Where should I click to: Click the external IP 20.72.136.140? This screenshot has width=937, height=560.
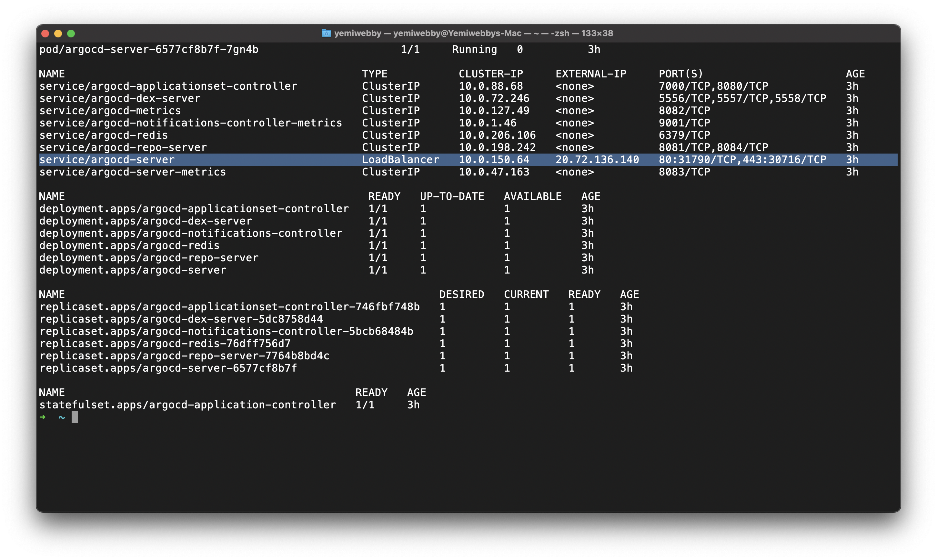point(597,160)
